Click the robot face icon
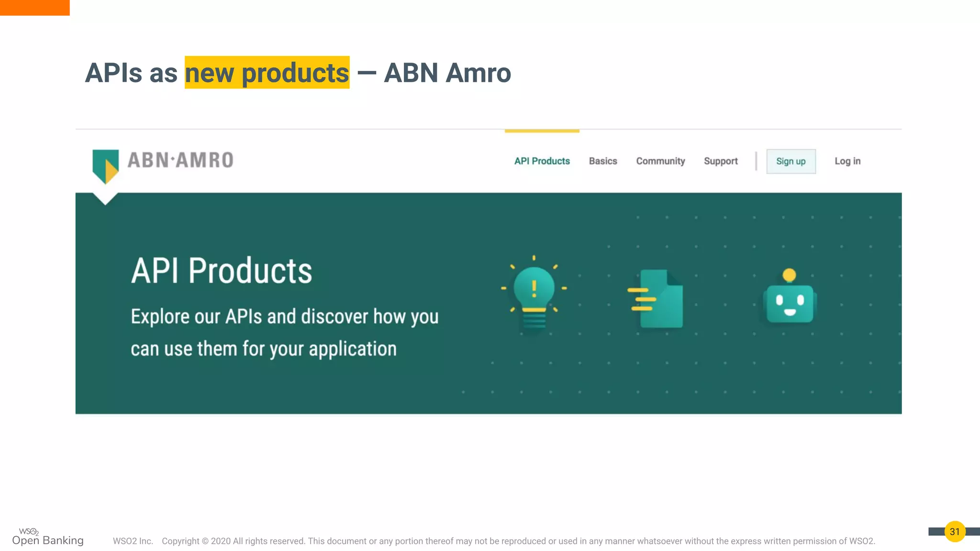 (x=790, y=296)
